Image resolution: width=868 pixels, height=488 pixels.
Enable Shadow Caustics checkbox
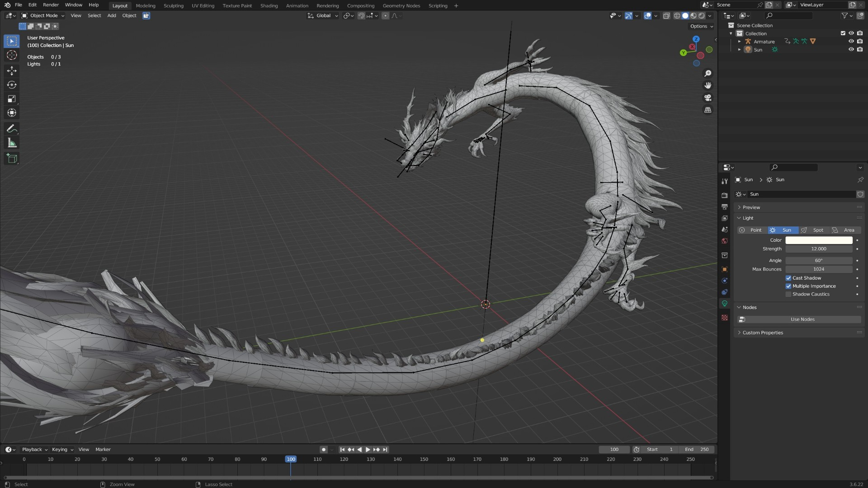(788, 295)
